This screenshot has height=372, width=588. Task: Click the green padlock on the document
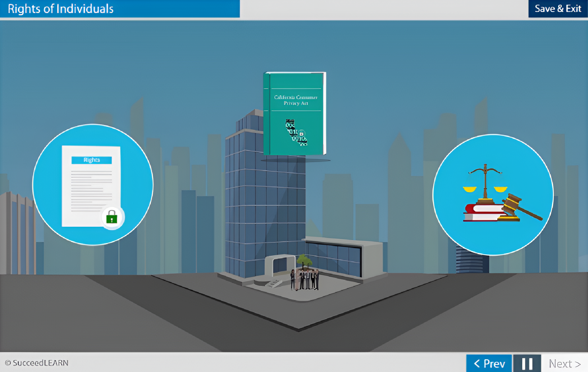[112, 217]
